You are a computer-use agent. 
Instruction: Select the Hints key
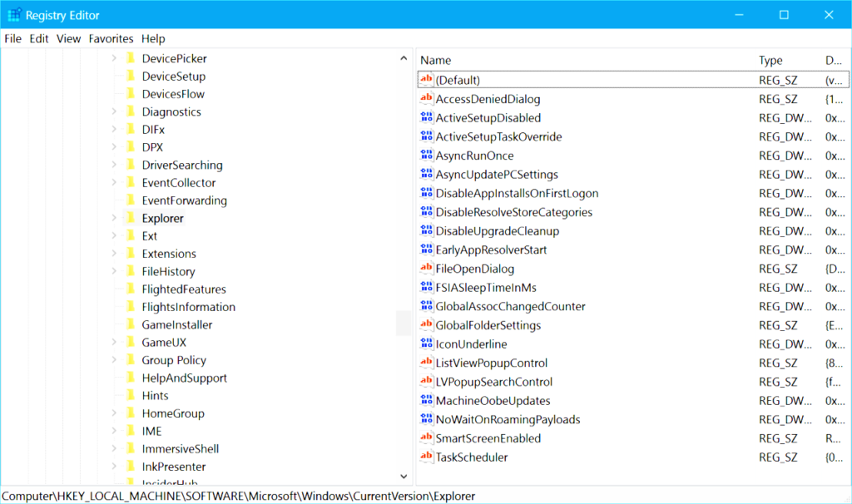[x=155, y=395]
